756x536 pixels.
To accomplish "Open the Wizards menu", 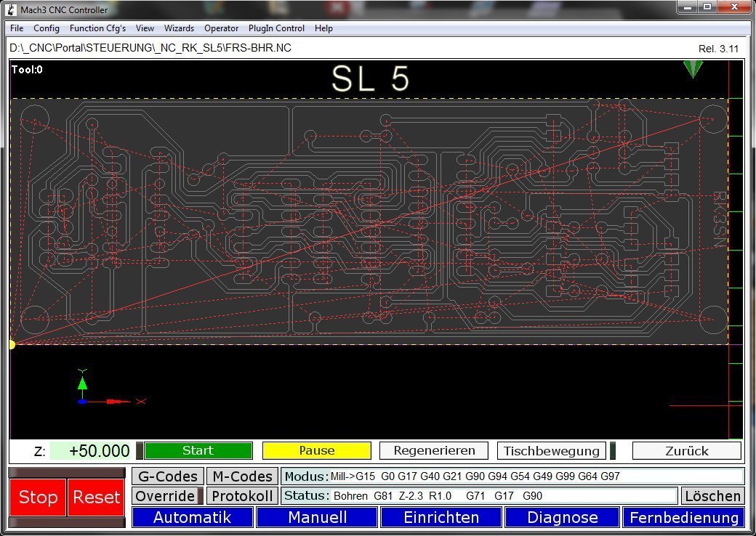I will click(x=179, y=28).
